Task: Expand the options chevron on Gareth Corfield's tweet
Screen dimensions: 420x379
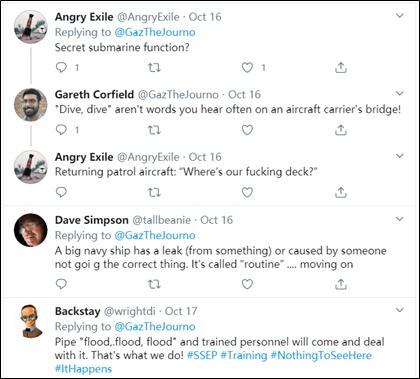Action: (399, 93)
